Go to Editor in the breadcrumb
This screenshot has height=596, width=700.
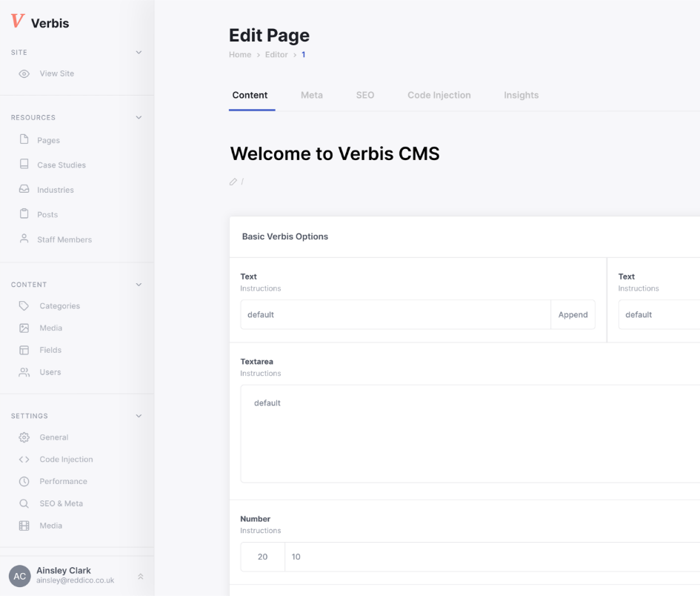[276, 55]
